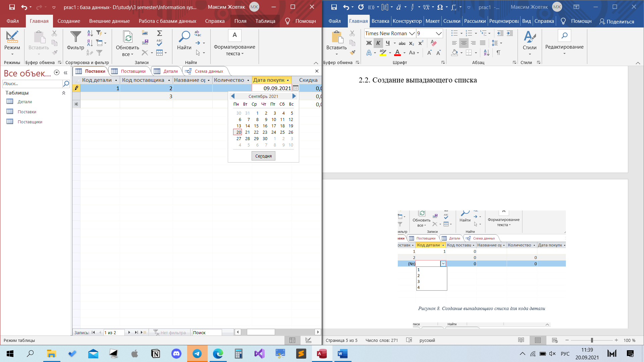The width and height of the screenshot is (644, 362).
Task: Click Bullets list icon in Word
Action: pyautogui.click(x=454, y=33)
